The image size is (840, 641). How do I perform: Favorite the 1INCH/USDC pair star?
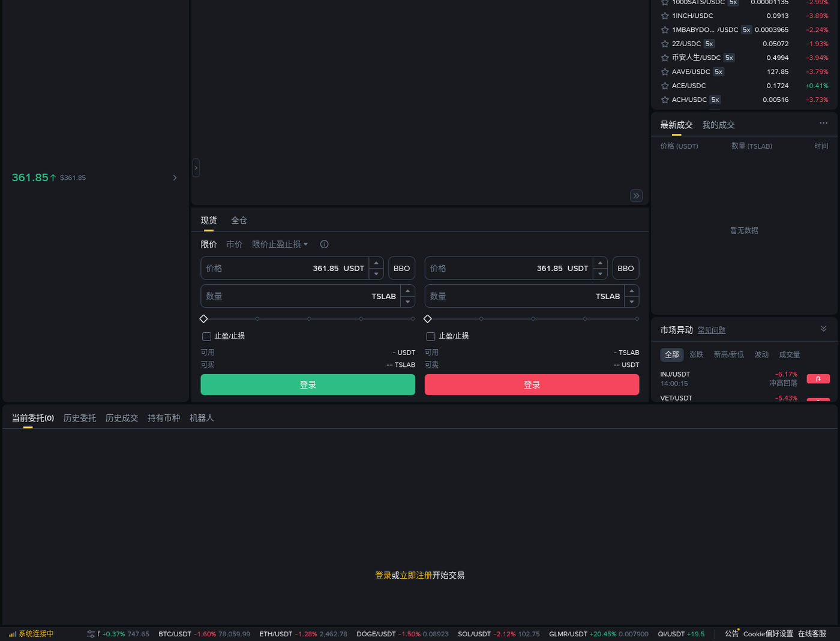tap(665, 16)
